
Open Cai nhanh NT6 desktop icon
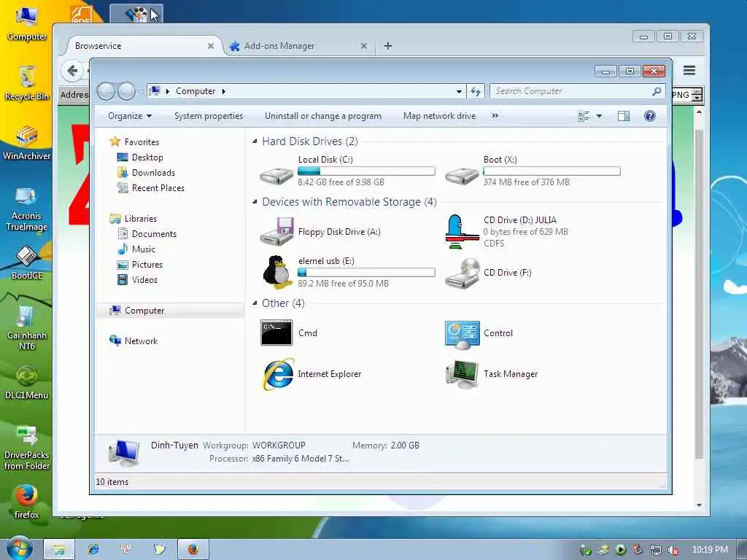[27, 327]
